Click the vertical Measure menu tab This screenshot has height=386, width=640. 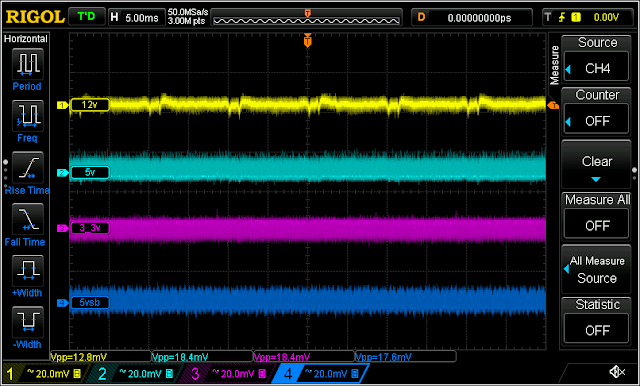pyautogui.click(x=554, y=65)
